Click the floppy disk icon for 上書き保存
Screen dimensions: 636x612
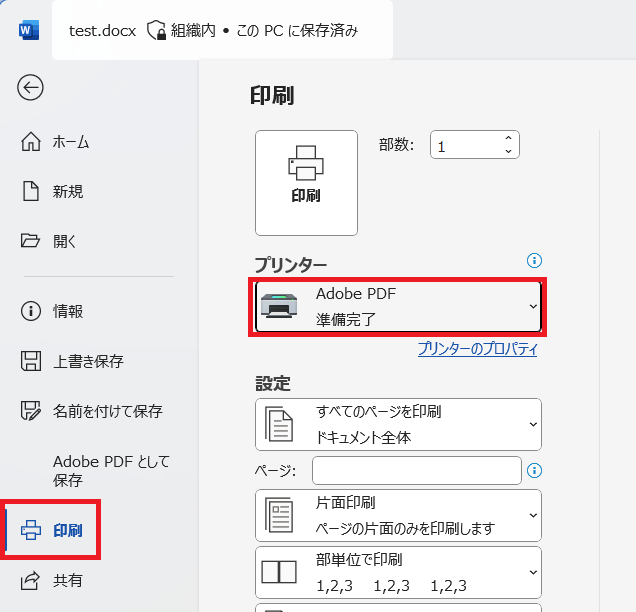[x=31, y=361]
